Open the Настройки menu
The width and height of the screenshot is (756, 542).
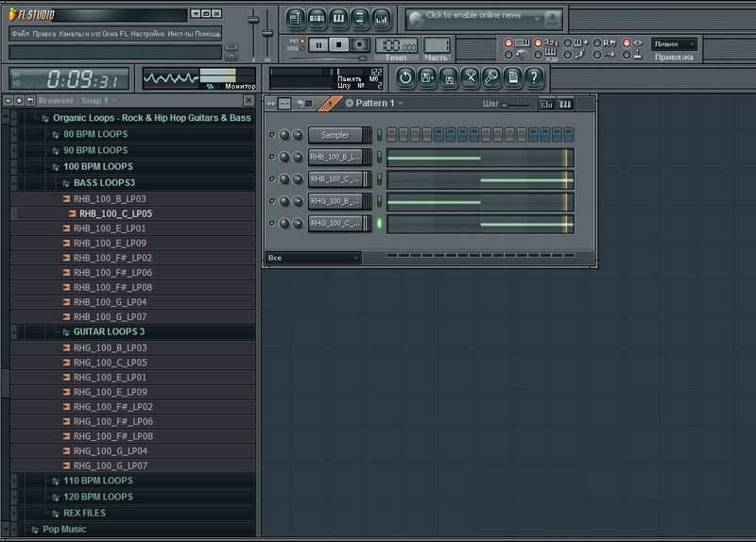point(146,33)
